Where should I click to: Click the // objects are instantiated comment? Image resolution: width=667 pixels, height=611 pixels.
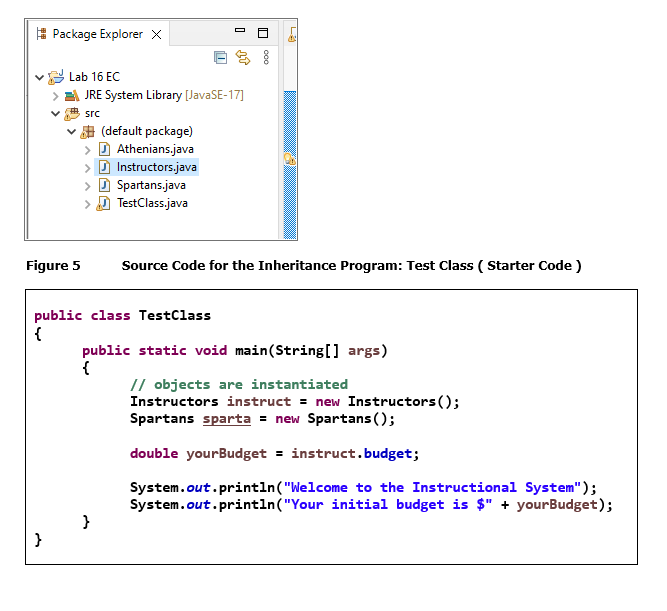tap(239, 385)
